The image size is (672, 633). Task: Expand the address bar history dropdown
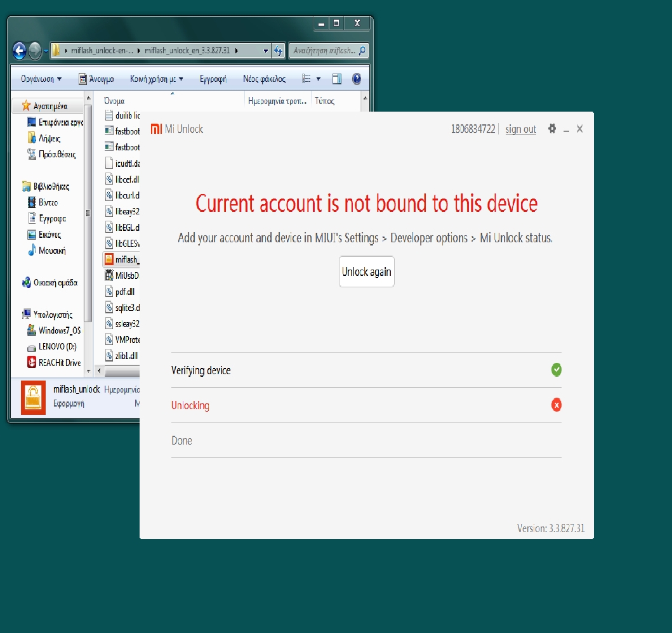click(266, 51)
